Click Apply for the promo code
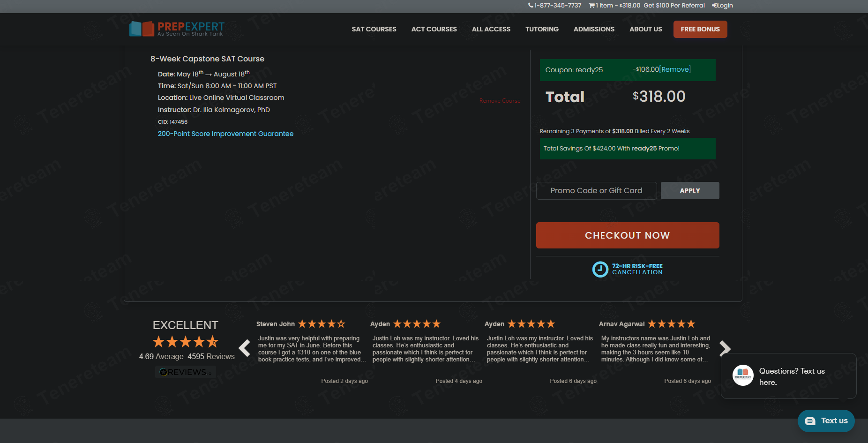868x443 pixels. 689,191
